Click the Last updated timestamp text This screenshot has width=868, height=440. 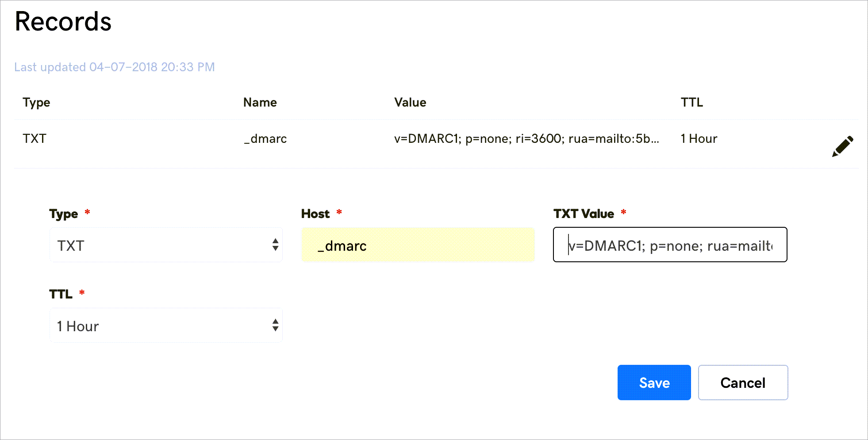115,67
